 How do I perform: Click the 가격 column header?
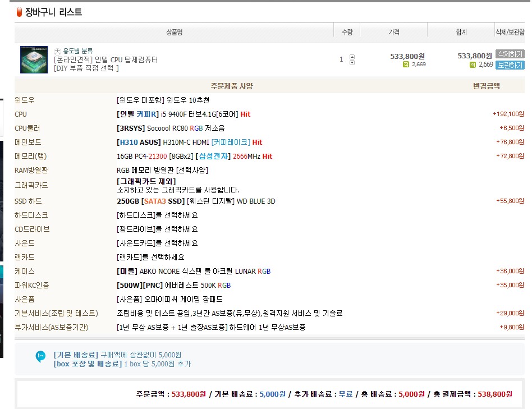pyautogui.click(x=394, y=32)
